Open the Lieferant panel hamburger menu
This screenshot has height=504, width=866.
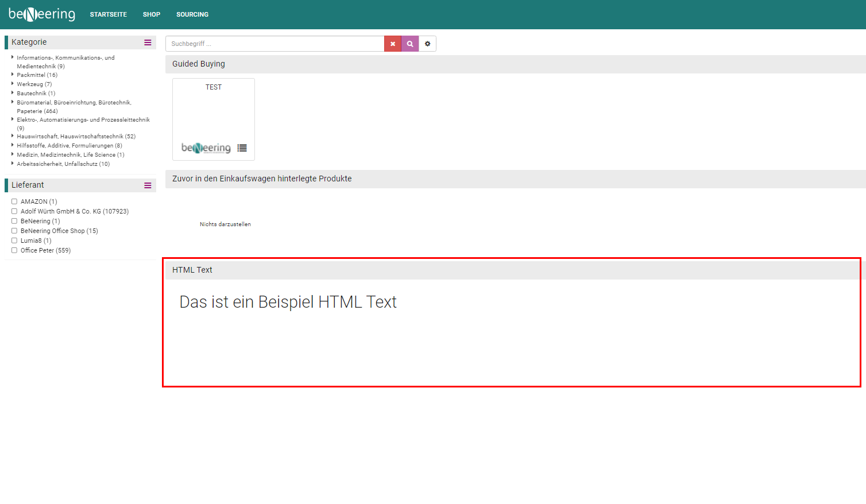coord(148,185)
